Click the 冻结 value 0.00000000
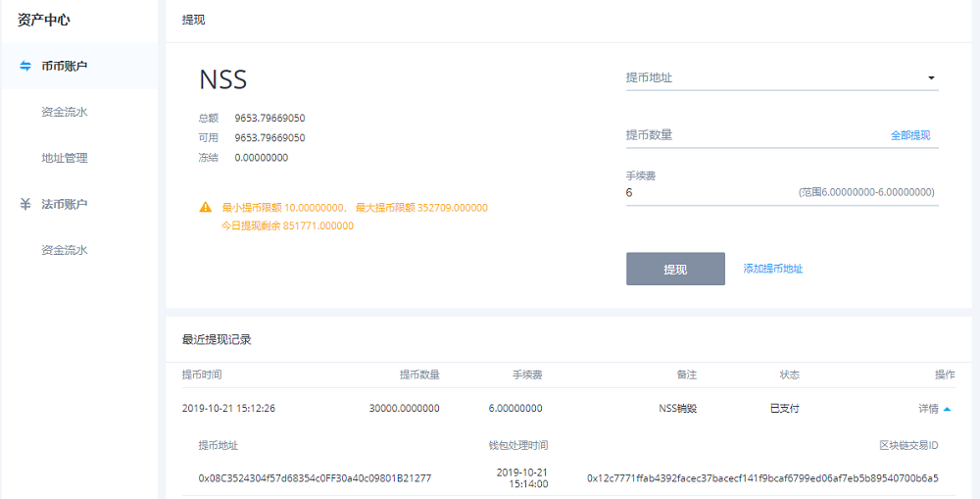The height and width of the screenshot is (499, 980). pos(262,158)
